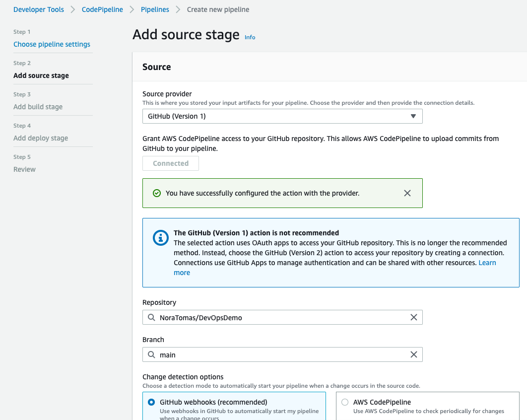Image resolution: width=527 pixels, height=420 pixels.
Task: Click the Branch field containing main
Action: click(x=282, y=354)
